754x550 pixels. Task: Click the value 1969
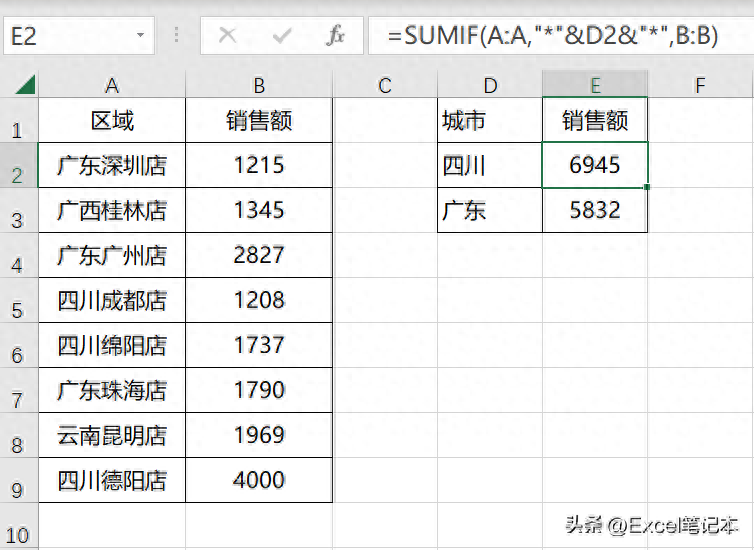259,435
